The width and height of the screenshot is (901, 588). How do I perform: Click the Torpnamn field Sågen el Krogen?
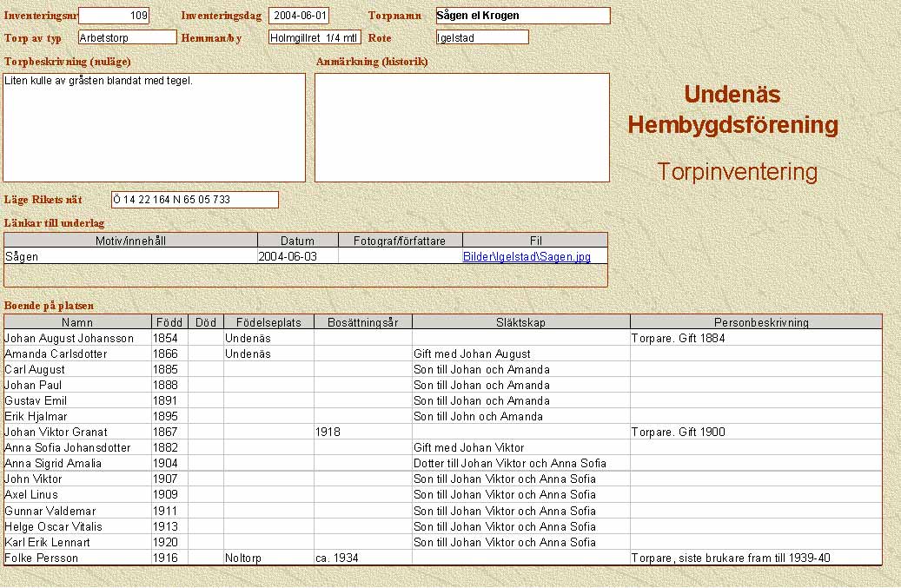click(522, 16)
